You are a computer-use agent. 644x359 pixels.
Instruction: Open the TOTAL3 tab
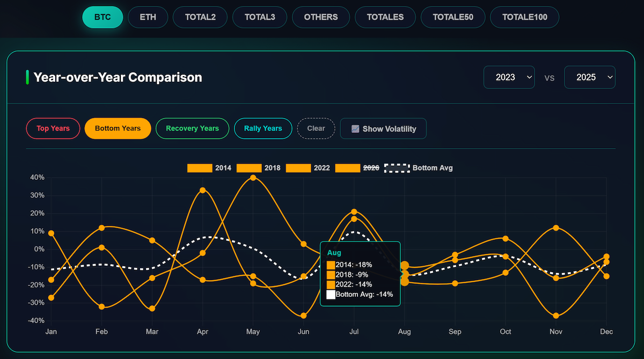click(x=260, y=17)
